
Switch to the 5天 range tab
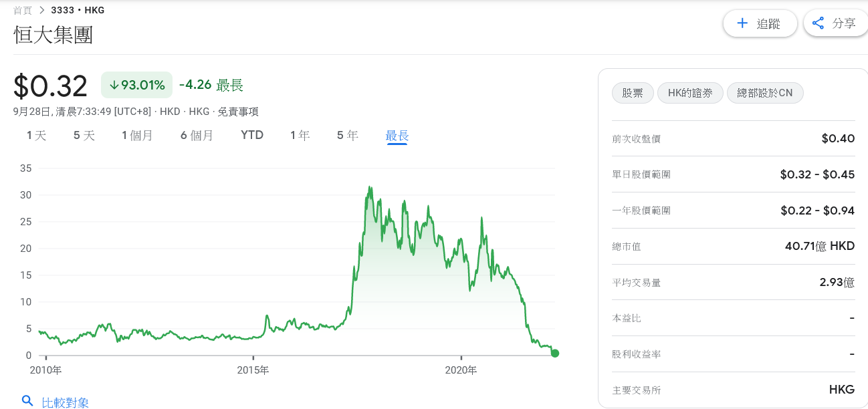pyautogui.click(x=84, y=136)
